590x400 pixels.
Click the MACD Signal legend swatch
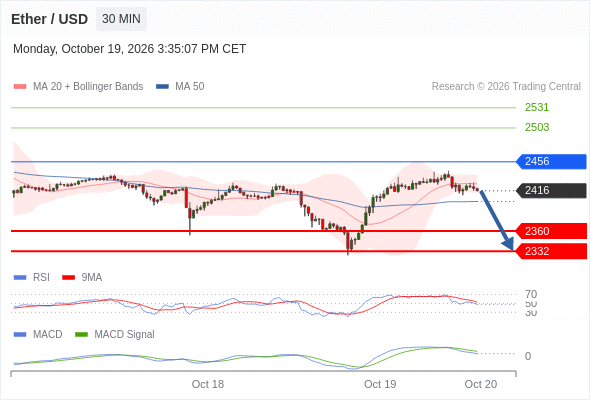81,335
